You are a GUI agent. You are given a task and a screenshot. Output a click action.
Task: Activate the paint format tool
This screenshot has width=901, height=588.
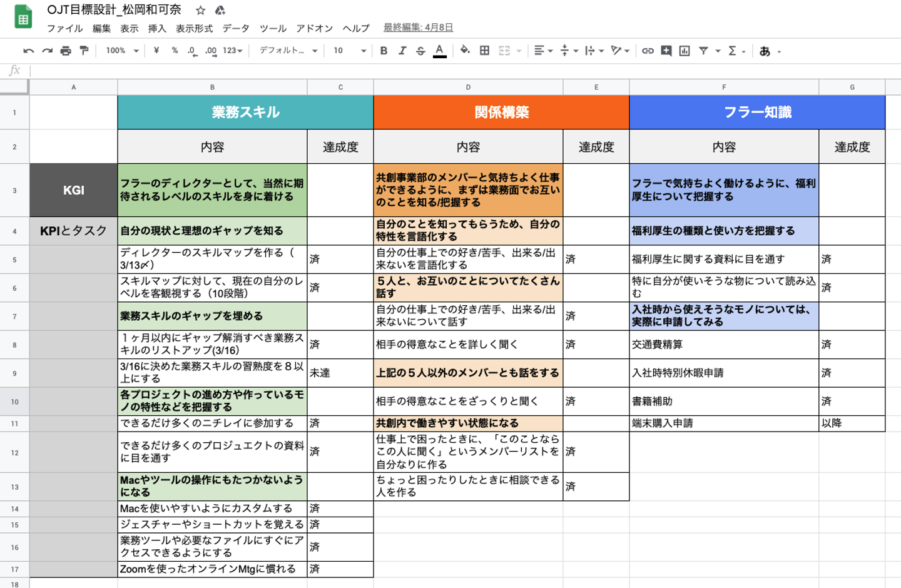click(84, 51)
